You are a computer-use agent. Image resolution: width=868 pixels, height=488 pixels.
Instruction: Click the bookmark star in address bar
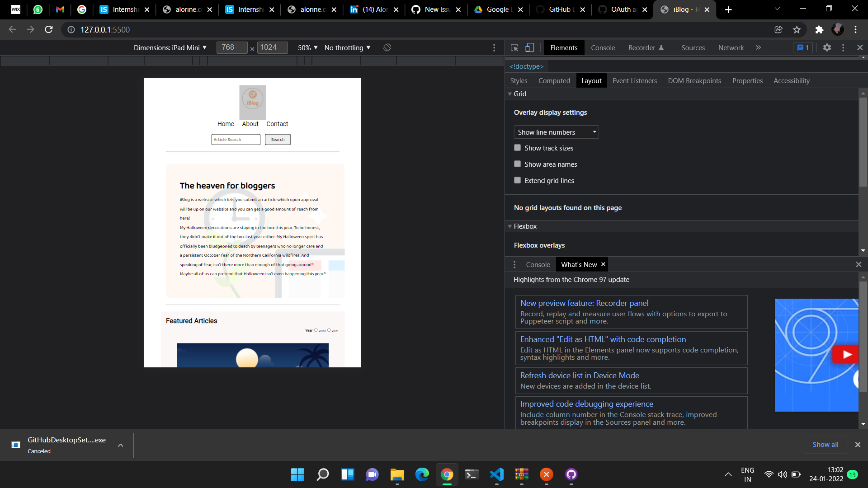pyautogui.click(x=797, y=30)
